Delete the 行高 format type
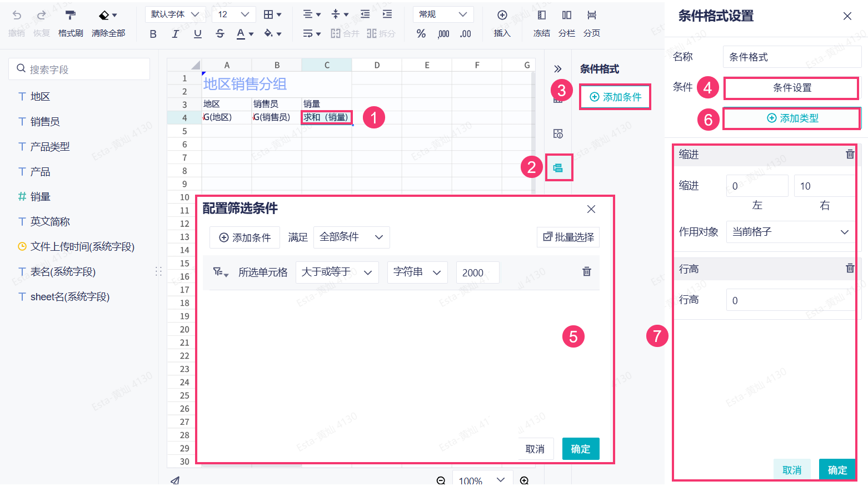This screenshot has width=868, height=486. tap(850, 269)
